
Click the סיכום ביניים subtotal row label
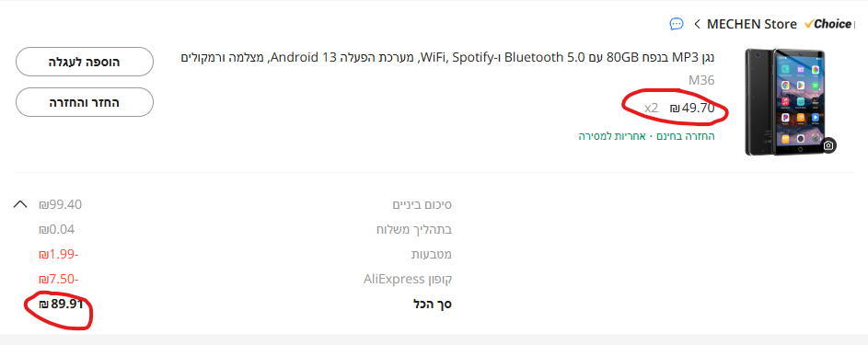click(x=422, y=205)
